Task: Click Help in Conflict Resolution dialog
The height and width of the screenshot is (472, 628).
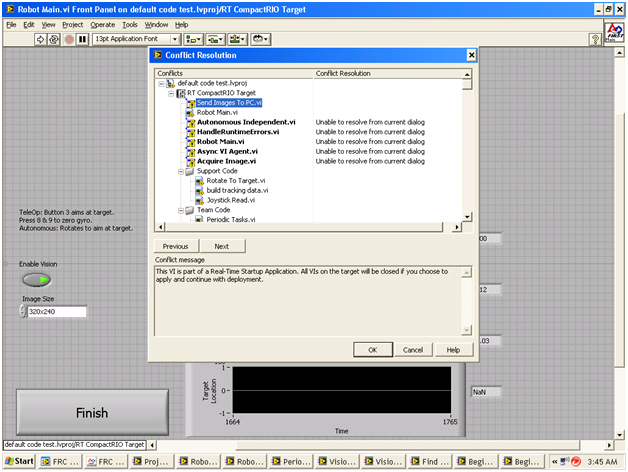Action: 453,350
